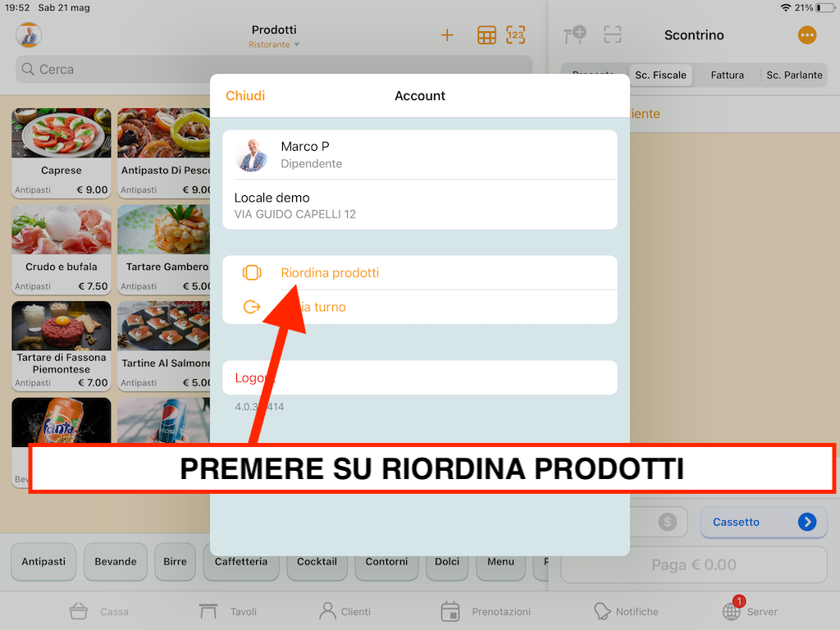Select Riordina prodotti in Account
Viewport: 840px width, 630px height.
(420, 272)
